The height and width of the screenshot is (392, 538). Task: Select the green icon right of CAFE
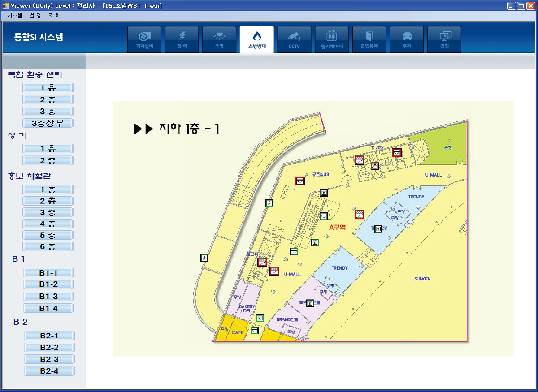click(x=255, y=331)
